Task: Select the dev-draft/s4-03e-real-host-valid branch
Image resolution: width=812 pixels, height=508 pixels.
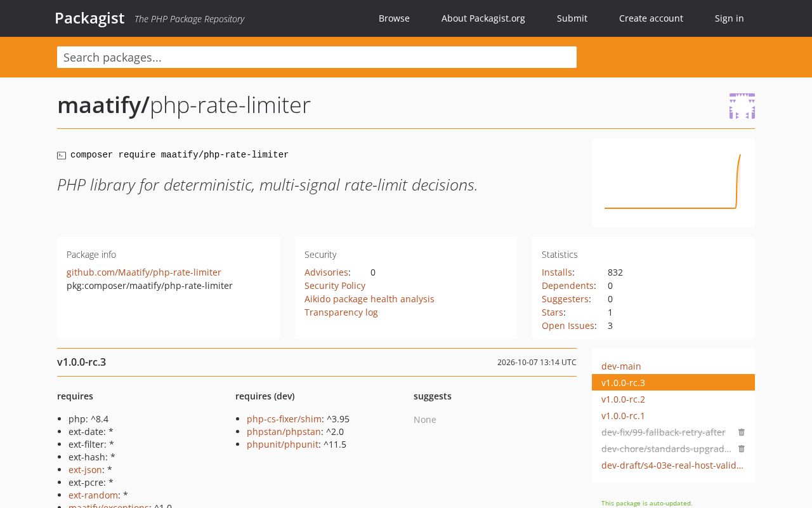Action: (x=672, y=465)
